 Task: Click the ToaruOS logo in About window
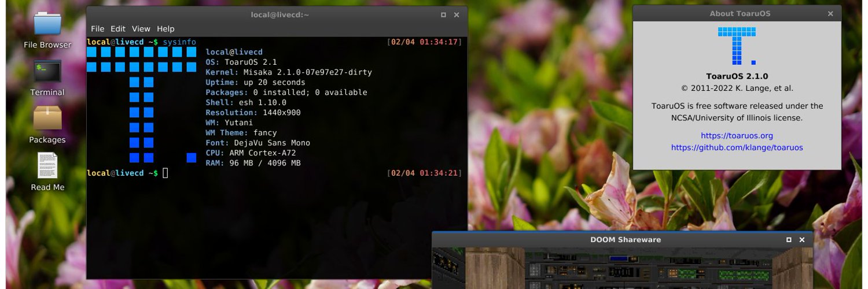pos(737,46)
